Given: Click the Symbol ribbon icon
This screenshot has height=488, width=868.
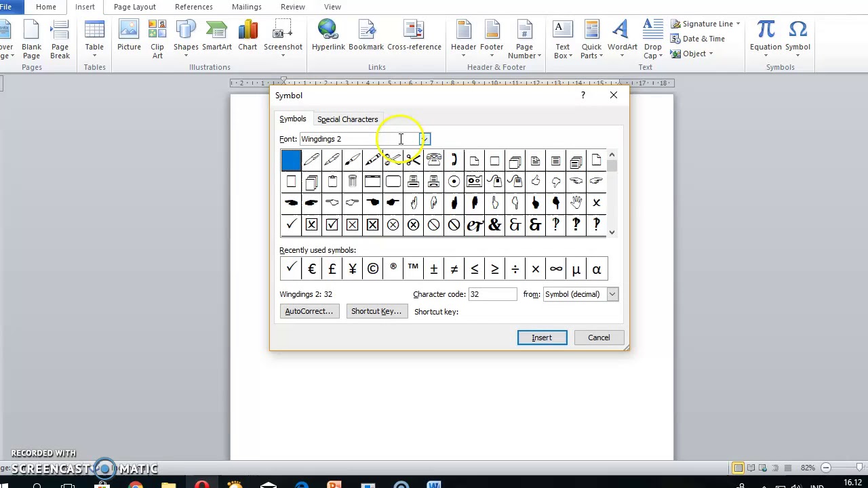Looking at the screenshot, I should coord(797,39).
